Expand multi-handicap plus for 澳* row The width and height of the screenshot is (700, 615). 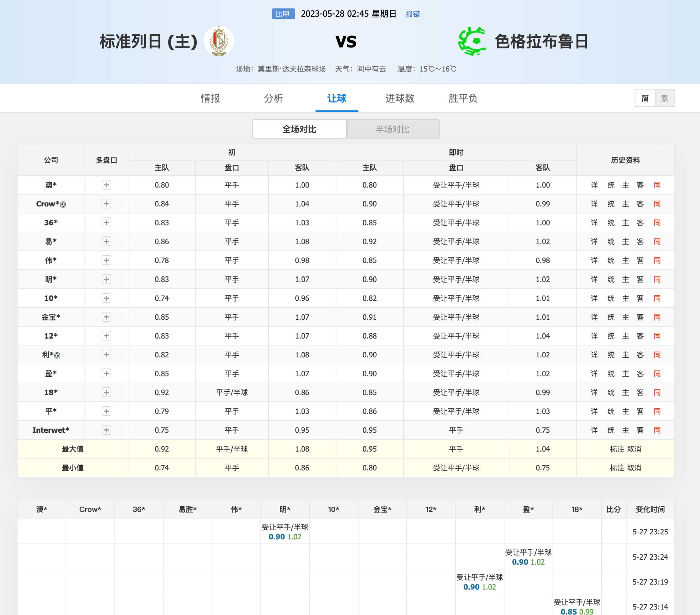pyautogui.click(x=107, y=185)
